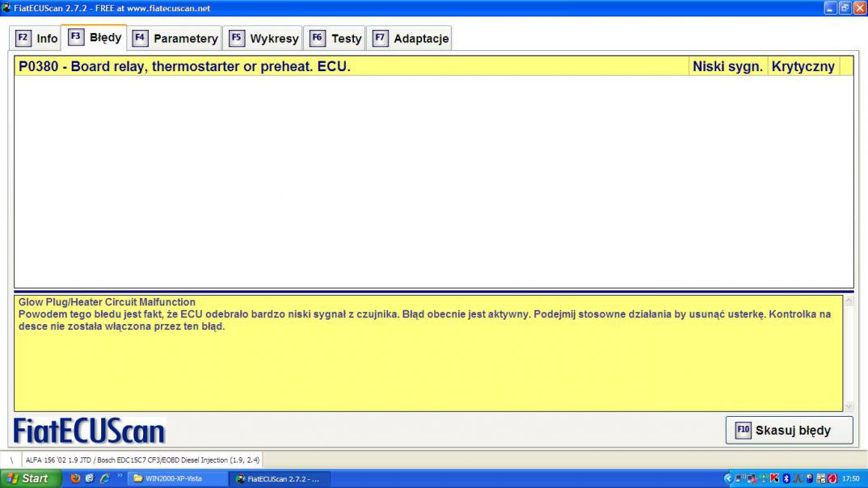
Task: Launch Internet Explorer from Quick Launch
Action: [104, 478]
